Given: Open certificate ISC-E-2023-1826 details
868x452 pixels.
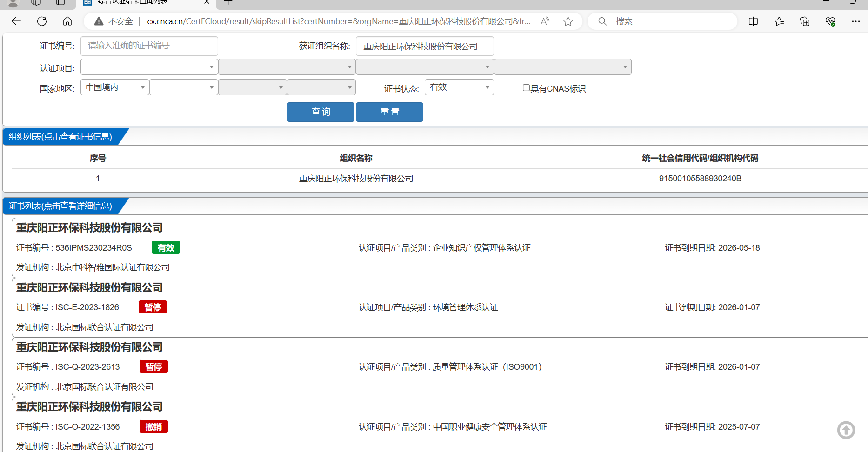Looking at the screenshot, I should pyautogui.click(x=87, y=307).
